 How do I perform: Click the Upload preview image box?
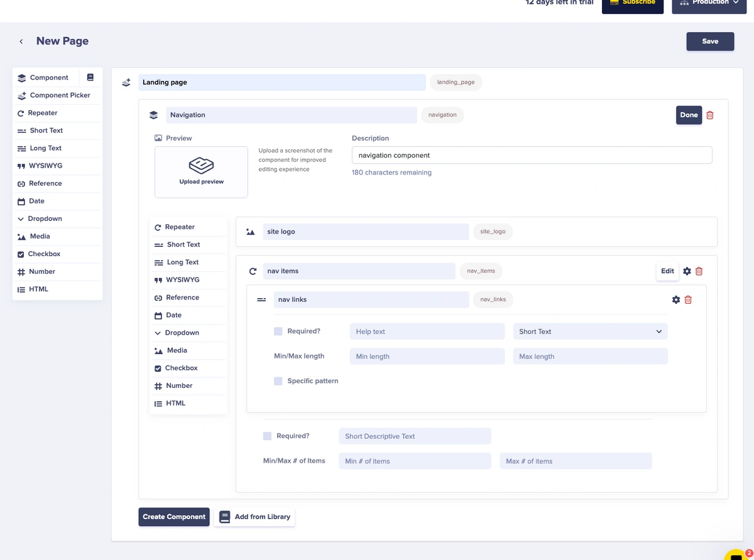pos(201,172)
